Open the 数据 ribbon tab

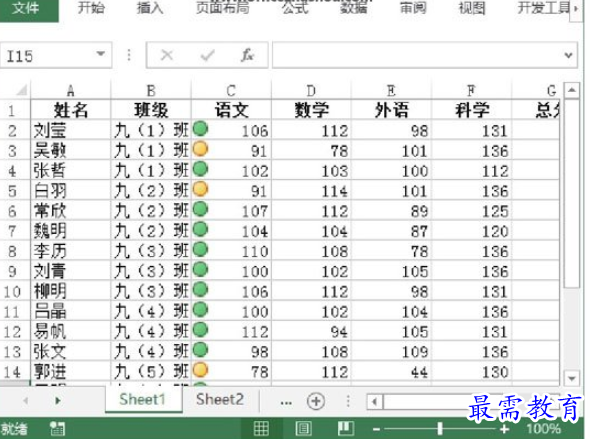coord(354,8)
